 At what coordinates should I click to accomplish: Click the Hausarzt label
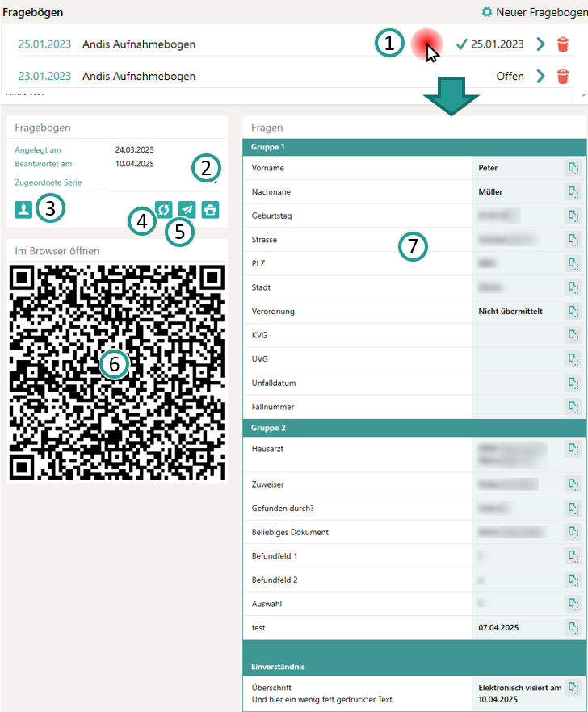coord(267,449)
